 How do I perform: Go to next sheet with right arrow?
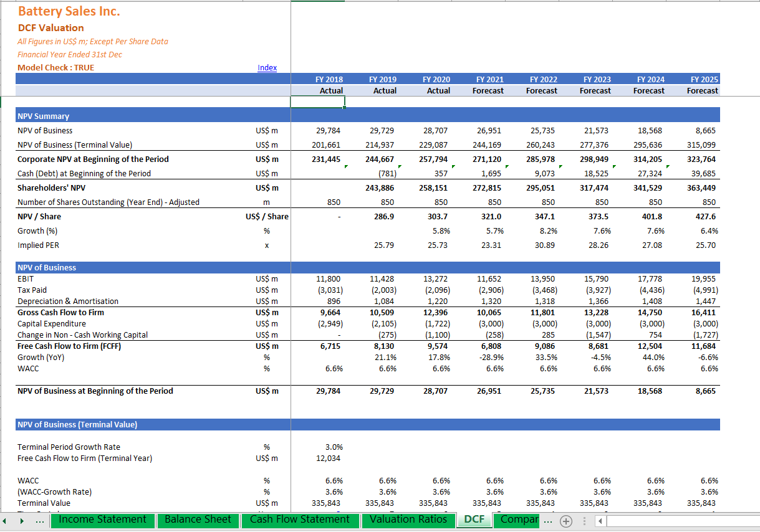[23, 521]
